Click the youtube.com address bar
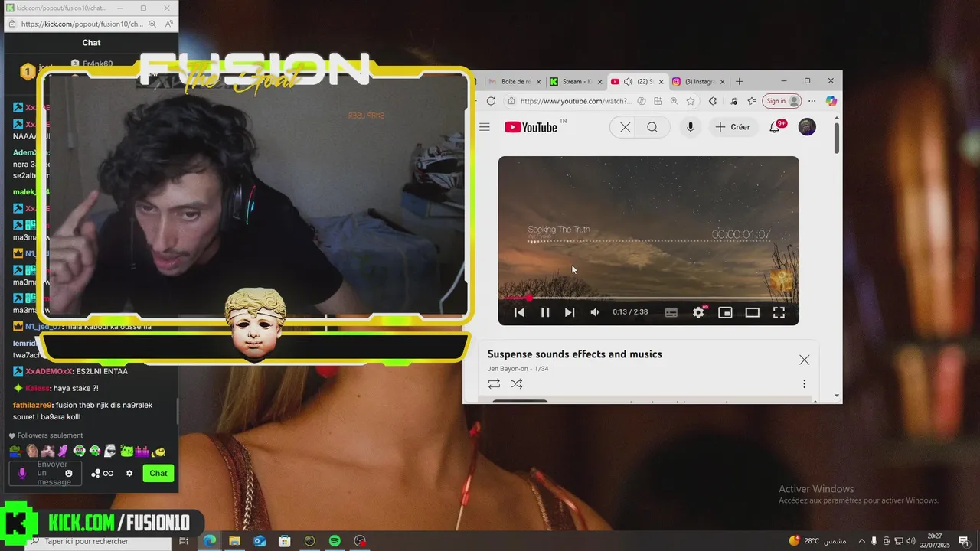 [576, 101]
